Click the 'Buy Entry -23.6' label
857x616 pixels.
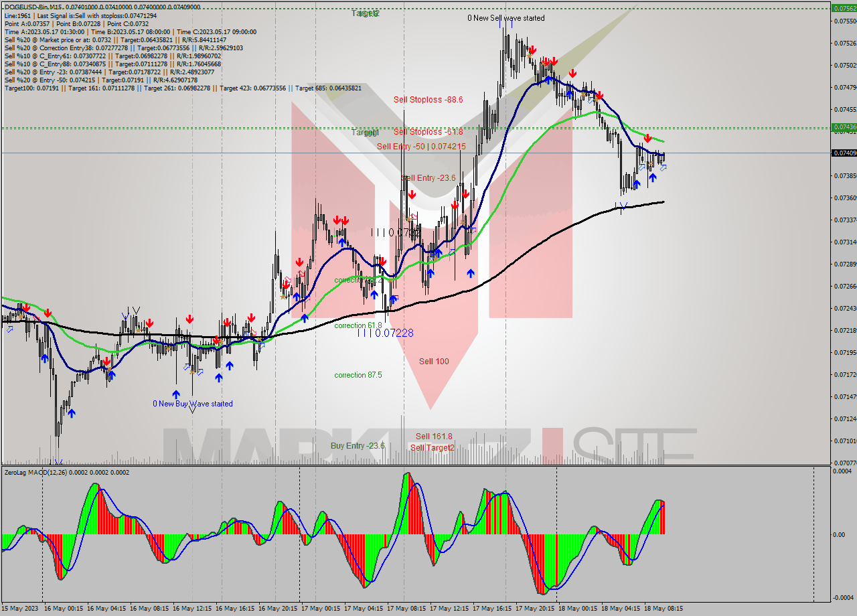[358, 446]
